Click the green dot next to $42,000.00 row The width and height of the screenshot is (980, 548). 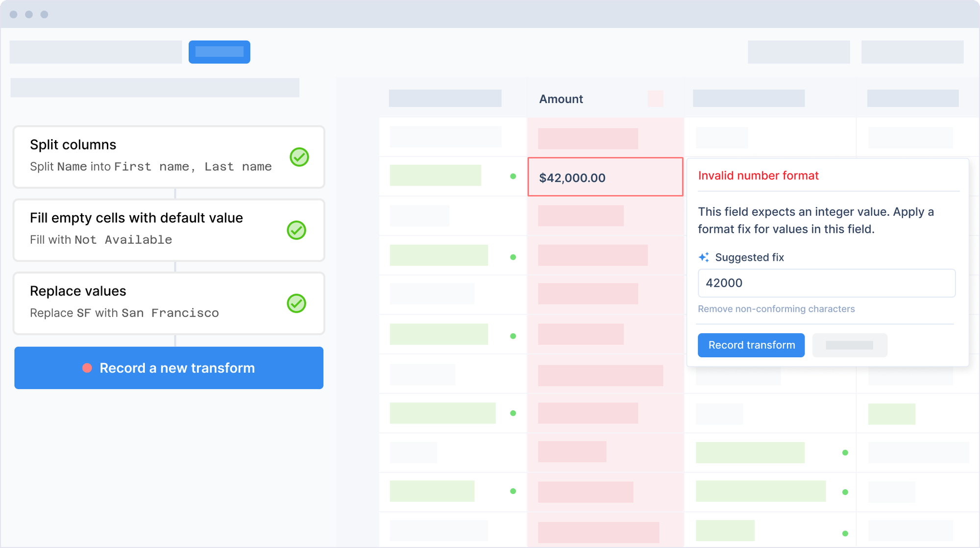click(x=513, y=175)
